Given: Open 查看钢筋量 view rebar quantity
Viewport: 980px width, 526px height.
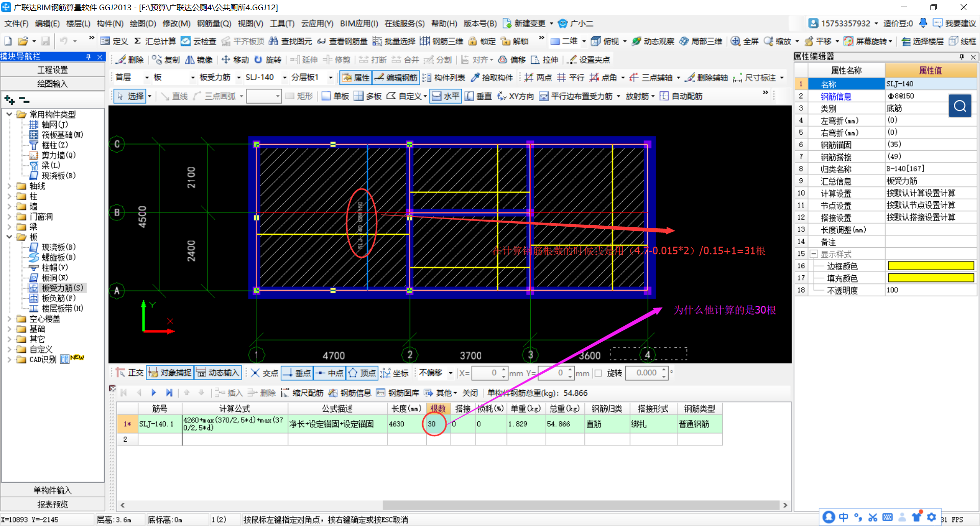Looking at the screenshot, I should (x=342, y=41).
